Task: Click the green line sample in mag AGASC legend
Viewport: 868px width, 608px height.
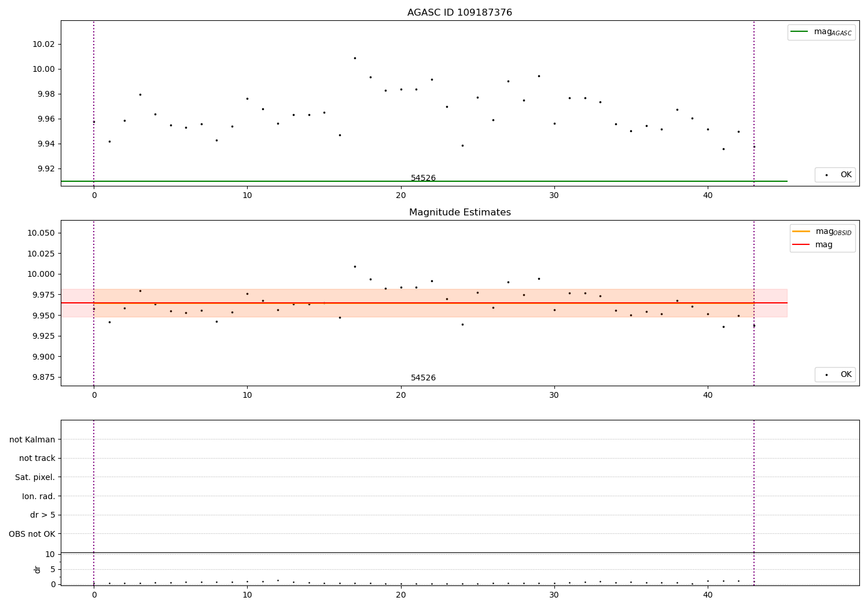Action: (799, 32)
